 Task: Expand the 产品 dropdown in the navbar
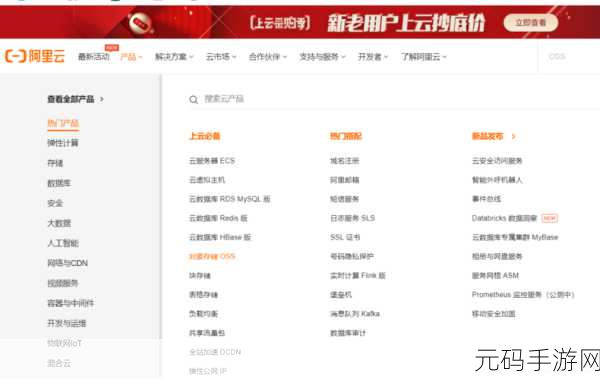[x=131, y=57]
